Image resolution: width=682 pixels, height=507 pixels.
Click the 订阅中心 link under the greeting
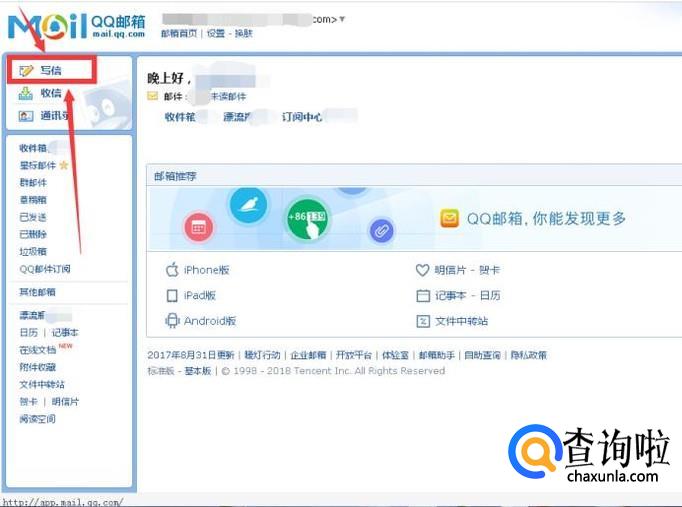(302, 117)
